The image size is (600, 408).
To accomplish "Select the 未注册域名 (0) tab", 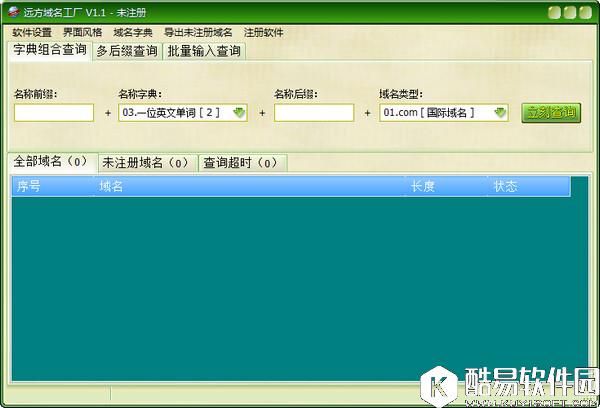I will (147, 163).
